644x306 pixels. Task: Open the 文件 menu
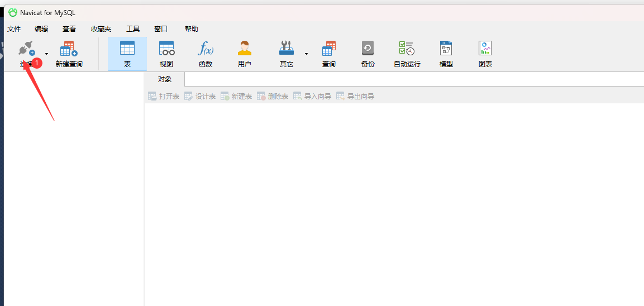(x=14, y=28)
